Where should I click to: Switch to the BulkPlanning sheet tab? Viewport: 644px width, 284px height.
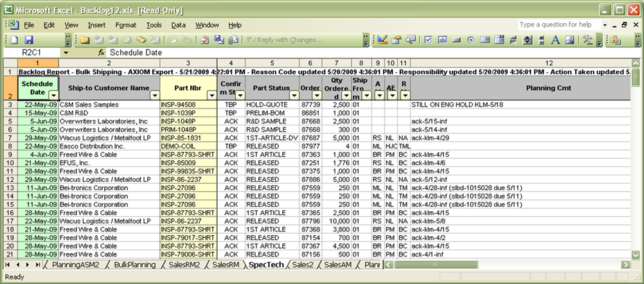(x=135, y=265)
